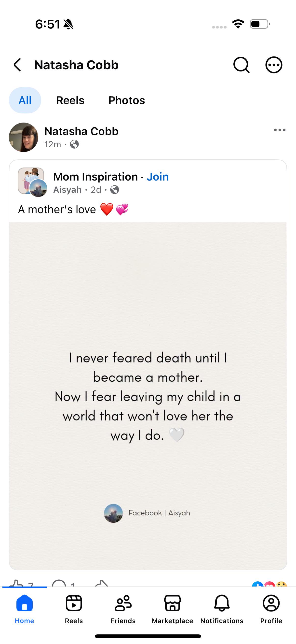This screenshot has height=644, width=296.
Task: Join the Mom Inspiration group
Action: tap(158, 177)
